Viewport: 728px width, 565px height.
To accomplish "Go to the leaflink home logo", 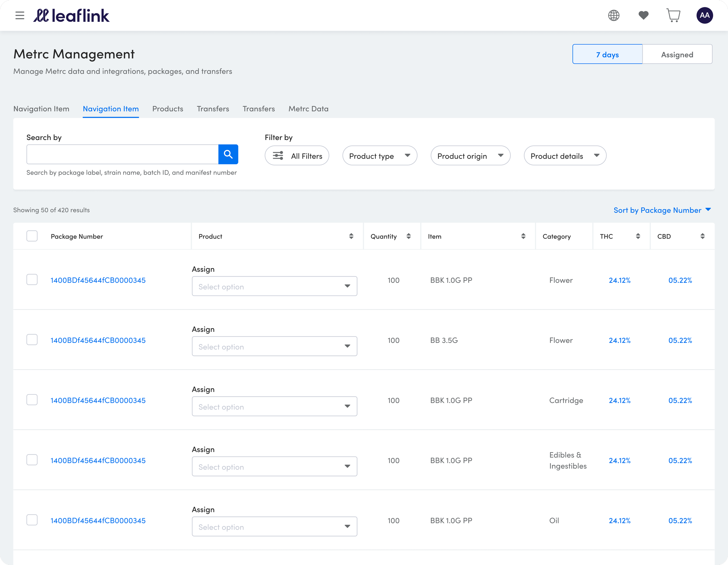I will pos(71,16).
